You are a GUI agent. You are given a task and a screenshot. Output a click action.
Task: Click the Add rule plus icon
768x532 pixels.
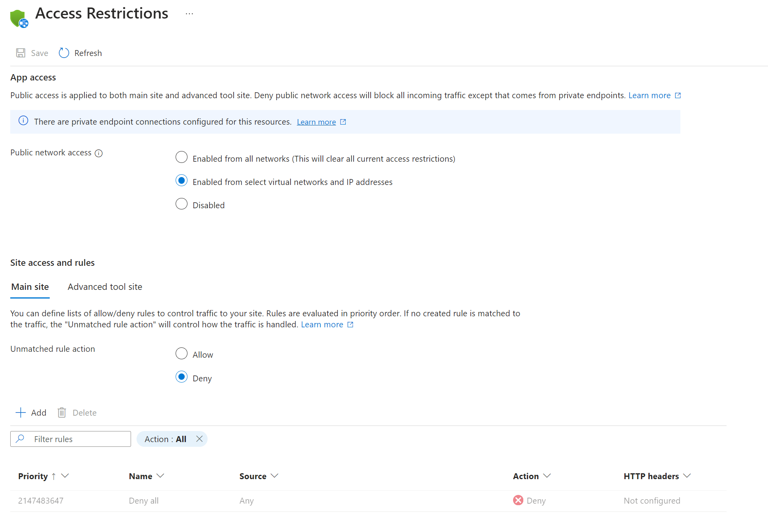tap(21, 413)
